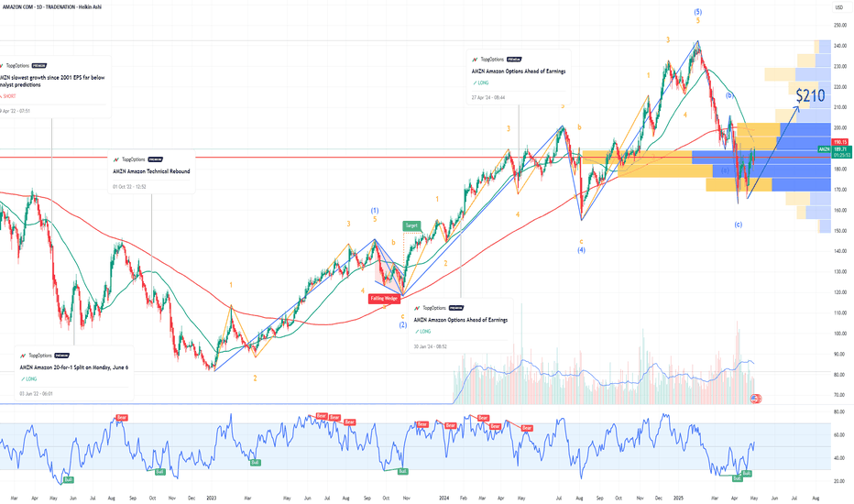Viewport: 854px width, 504px height.
Task: Select the blue (4) wave label
Action: coord(582,251)
